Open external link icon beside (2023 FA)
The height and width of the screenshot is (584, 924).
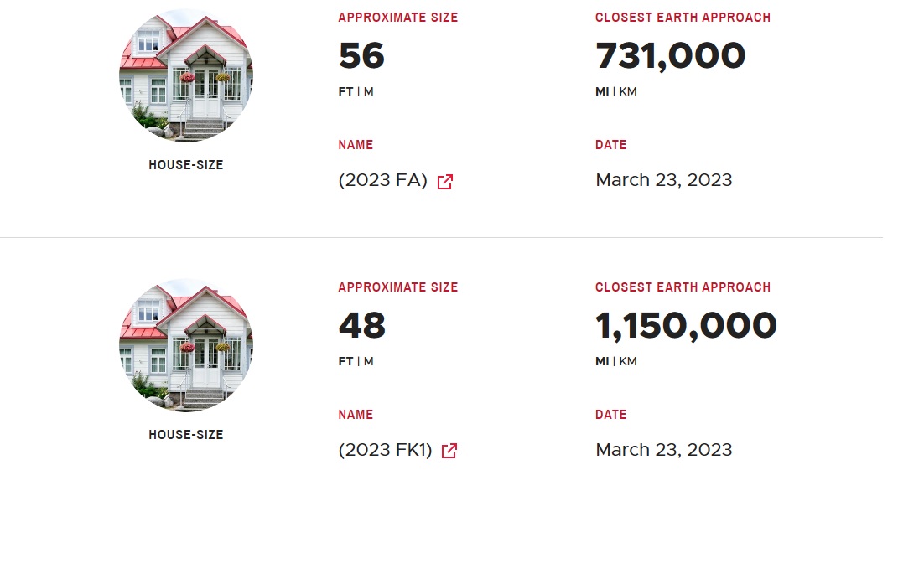point(445,182)
